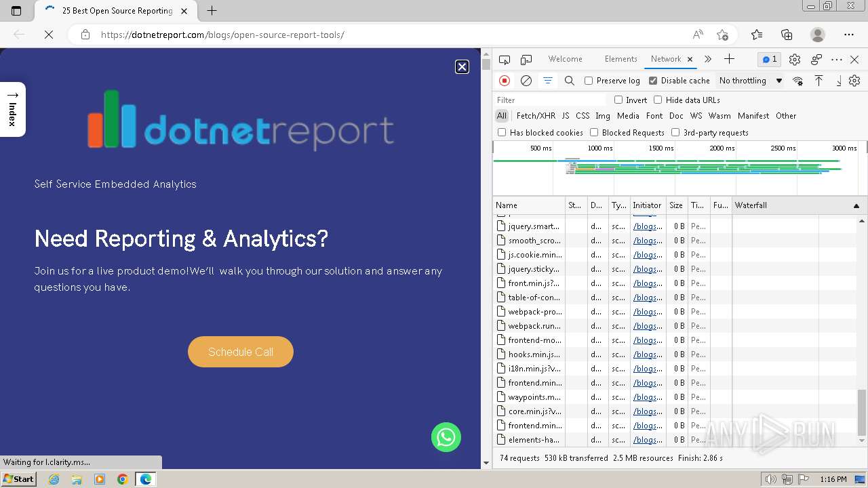Click Import HAR file arrow icon
Image resolution: width=868 pixels, height=488 pixels.
[x=818, y=81]
